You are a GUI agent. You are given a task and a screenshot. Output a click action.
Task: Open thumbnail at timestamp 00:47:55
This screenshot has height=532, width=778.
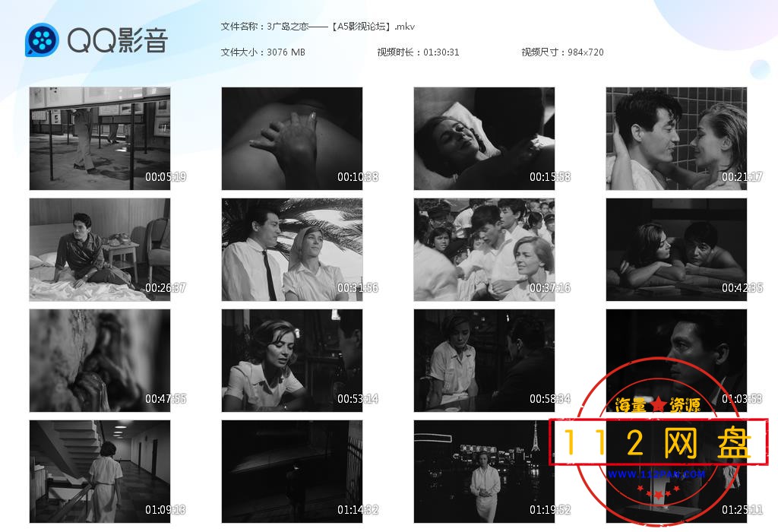coord(100,361)
